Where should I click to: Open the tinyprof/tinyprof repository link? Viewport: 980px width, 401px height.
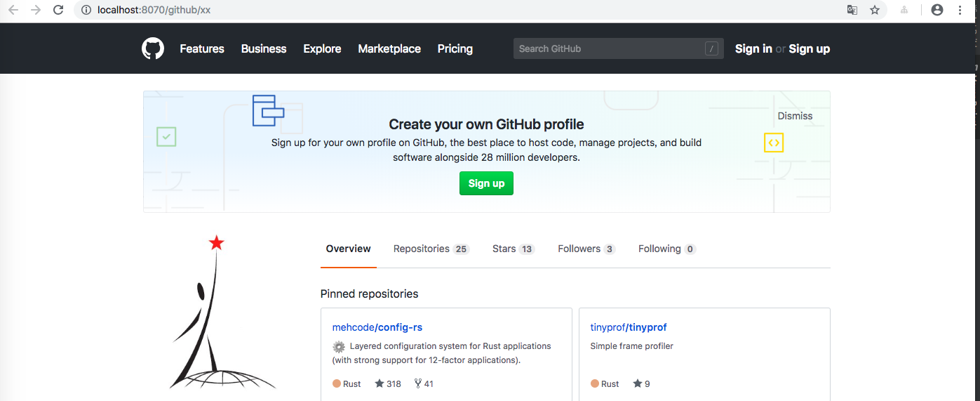click(x=629, y=327)
